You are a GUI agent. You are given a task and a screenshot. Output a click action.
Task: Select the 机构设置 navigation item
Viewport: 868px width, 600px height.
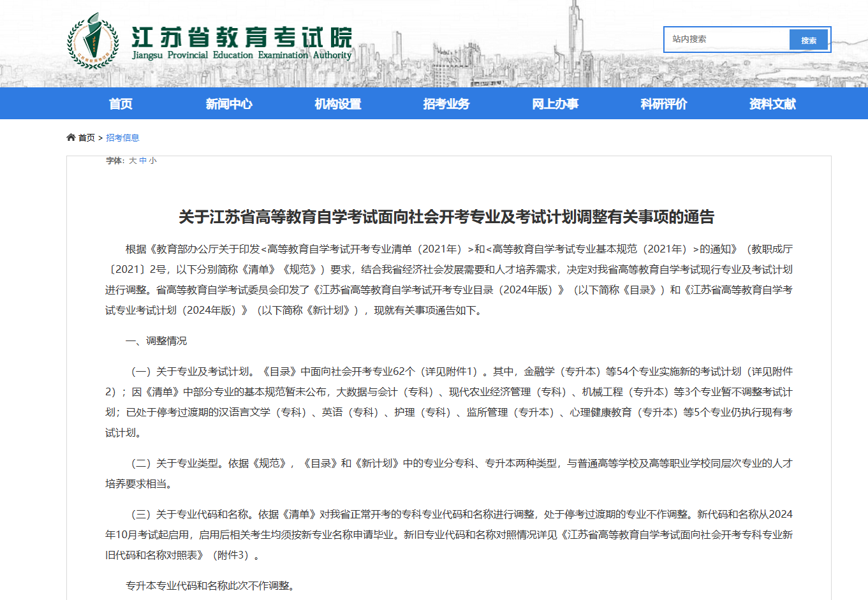pos(338,104)
